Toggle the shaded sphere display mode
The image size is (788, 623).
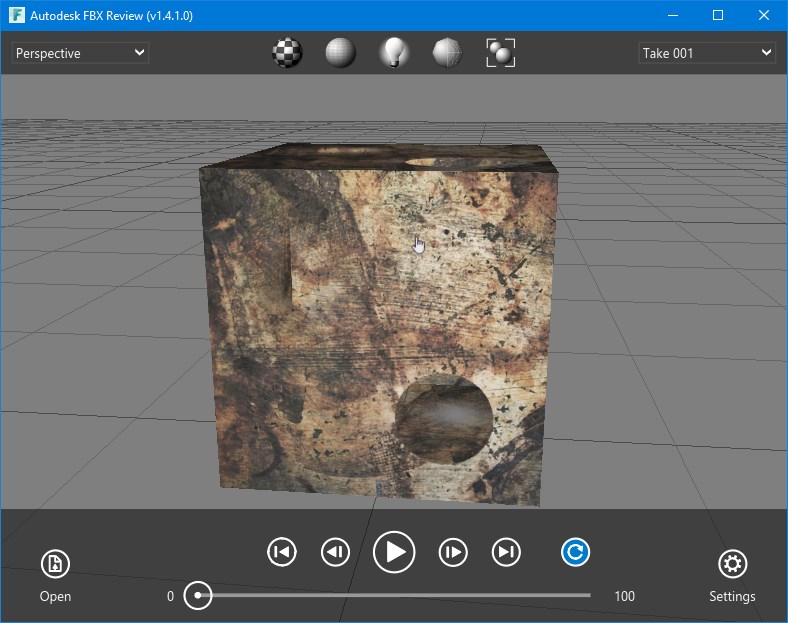point(340,53)
